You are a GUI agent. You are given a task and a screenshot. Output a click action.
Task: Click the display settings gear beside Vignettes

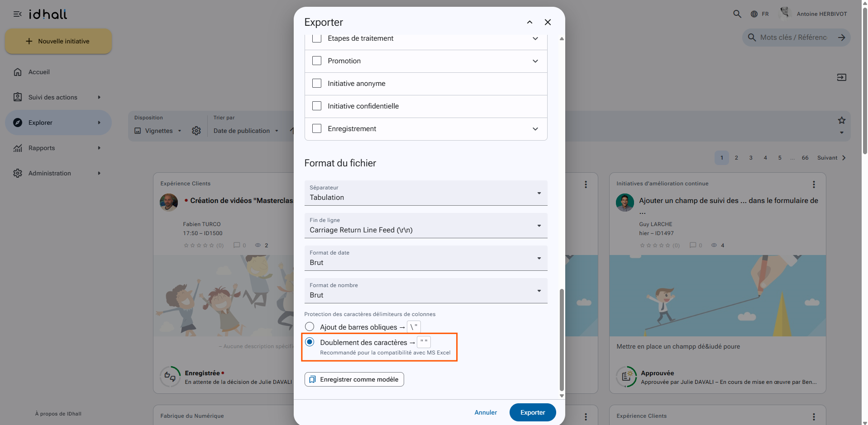[x=196, y=131]
